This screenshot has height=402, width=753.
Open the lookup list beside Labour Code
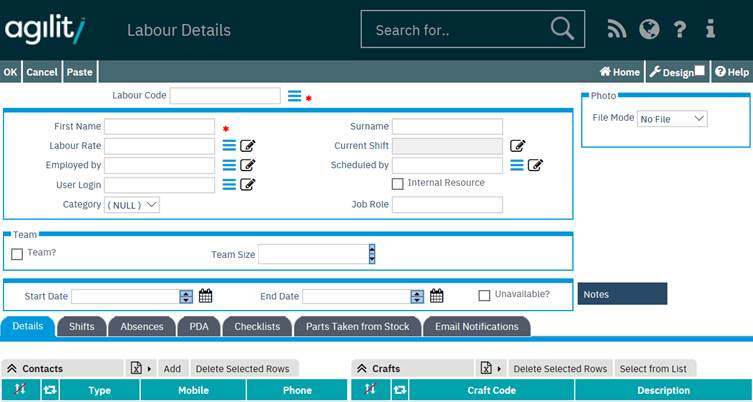point(294,96)
